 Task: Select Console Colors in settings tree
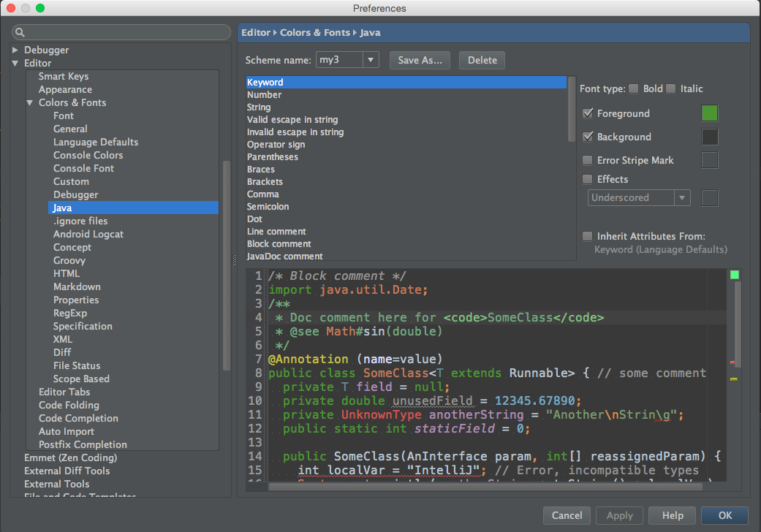coord(88,155)
